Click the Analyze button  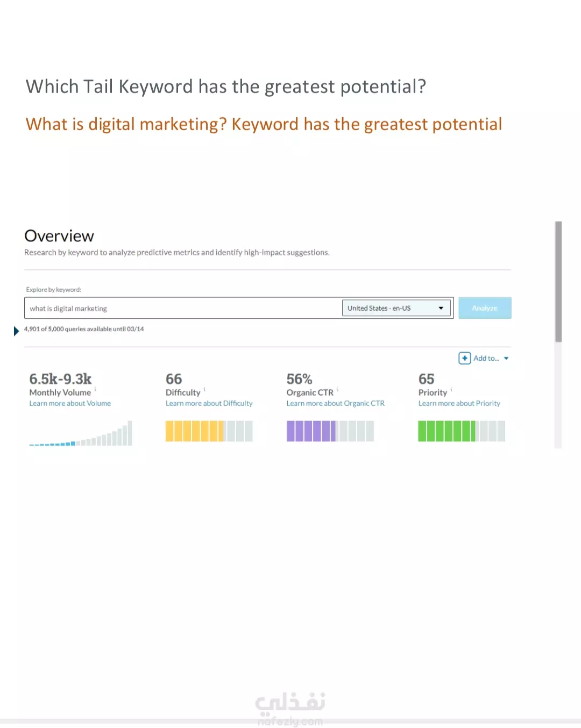[485, 308]
